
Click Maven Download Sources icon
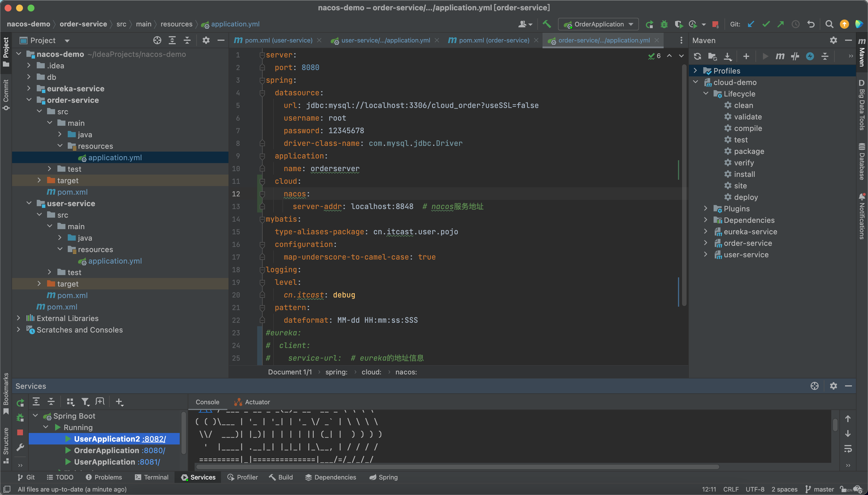(727, 57)
